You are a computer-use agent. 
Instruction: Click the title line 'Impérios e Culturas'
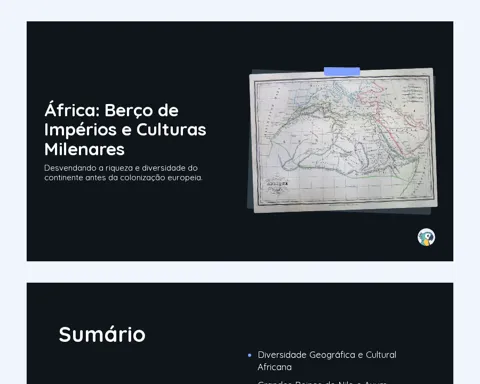(125, 130)
